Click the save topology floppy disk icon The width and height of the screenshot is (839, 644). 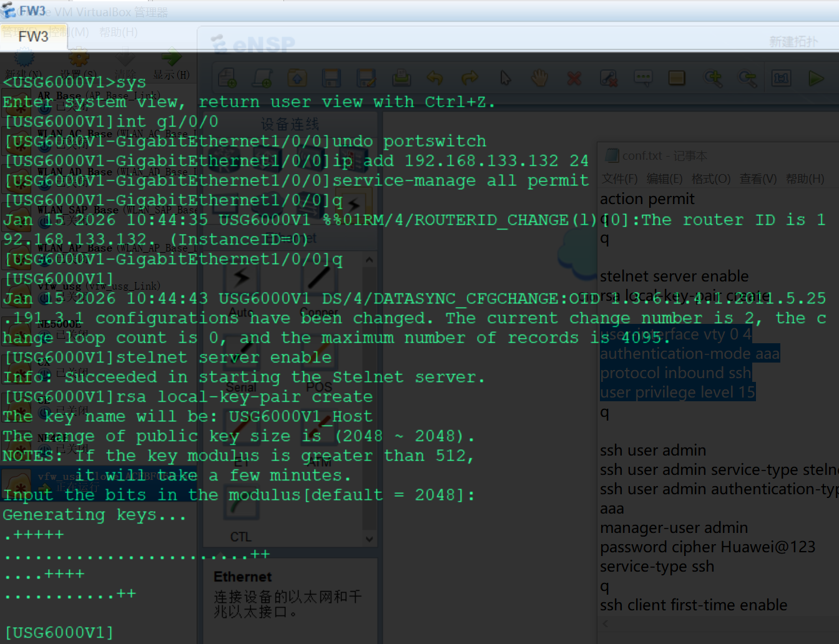[x=331, y=79]
